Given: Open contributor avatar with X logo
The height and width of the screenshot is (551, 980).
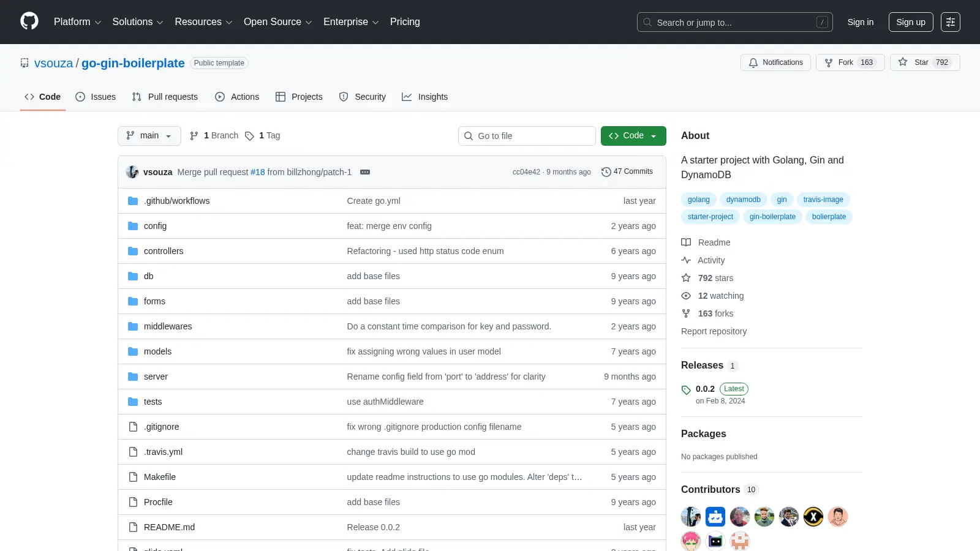Looking at the screenshot, I should pos(813,517).
